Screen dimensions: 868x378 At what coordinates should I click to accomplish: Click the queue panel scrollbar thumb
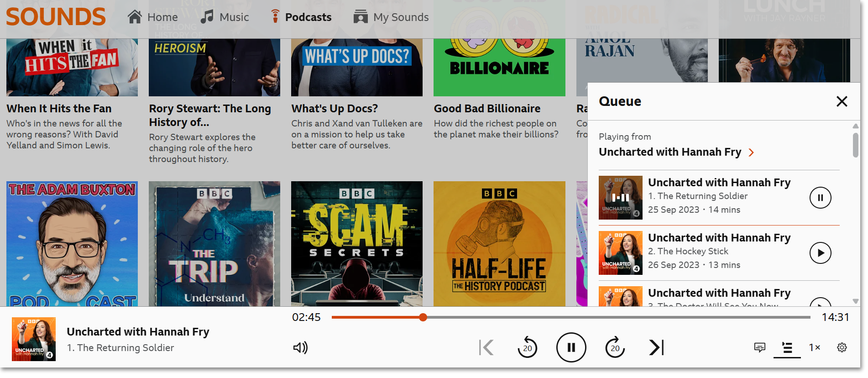(x=856, y=145)
